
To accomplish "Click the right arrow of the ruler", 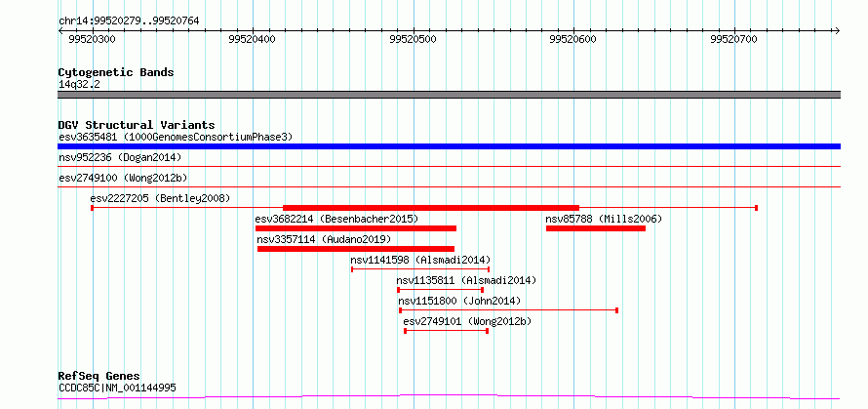I will coord(837,30).
